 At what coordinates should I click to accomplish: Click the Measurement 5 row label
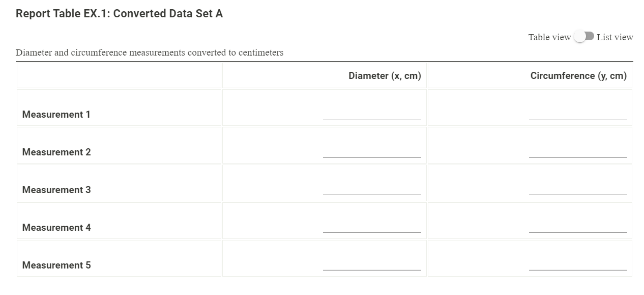(x=56, y=265)
